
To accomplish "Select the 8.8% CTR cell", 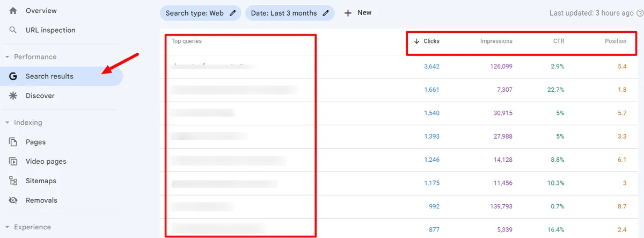I will pos(557,160).
